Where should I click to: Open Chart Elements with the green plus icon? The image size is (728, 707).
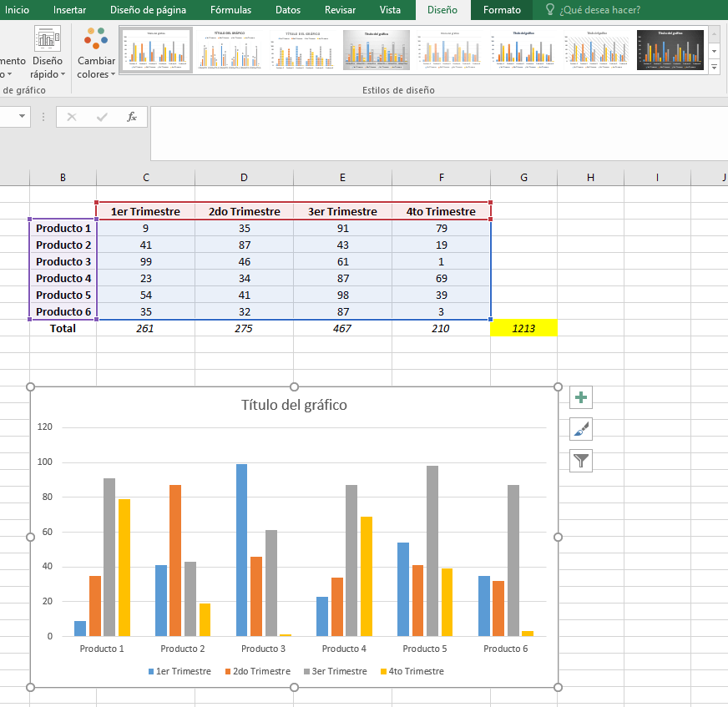pyautogui.click(x=580, y=397)
